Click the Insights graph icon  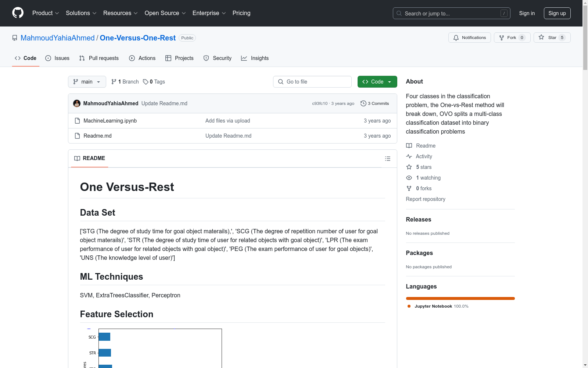pyautogui.click(x=244, y=58)
